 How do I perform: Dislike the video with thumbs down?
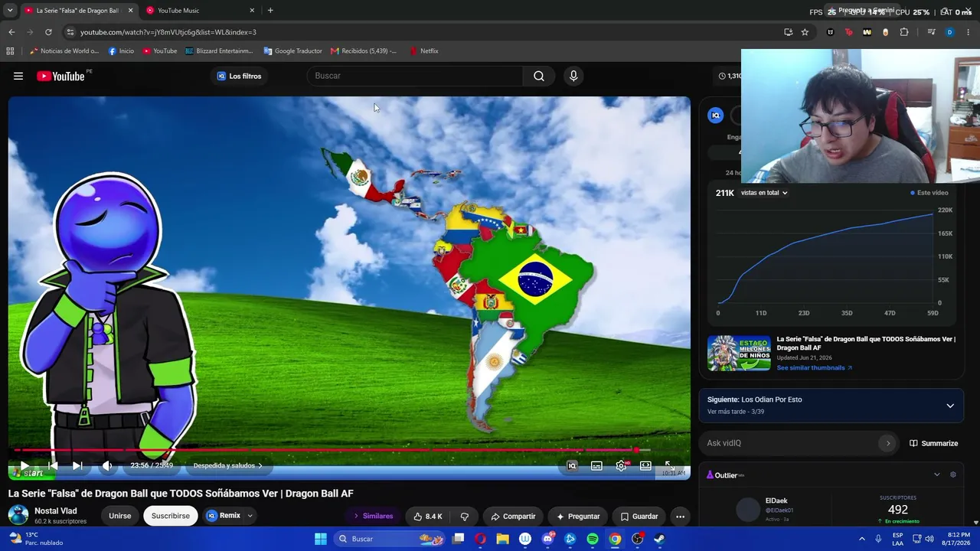465,516
